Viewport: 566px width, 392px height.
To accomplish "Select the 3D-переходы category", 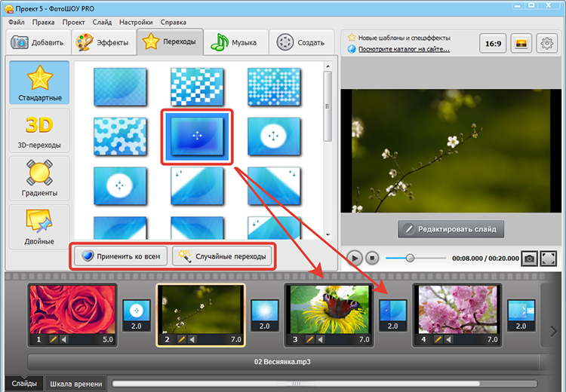I will 39,130.
